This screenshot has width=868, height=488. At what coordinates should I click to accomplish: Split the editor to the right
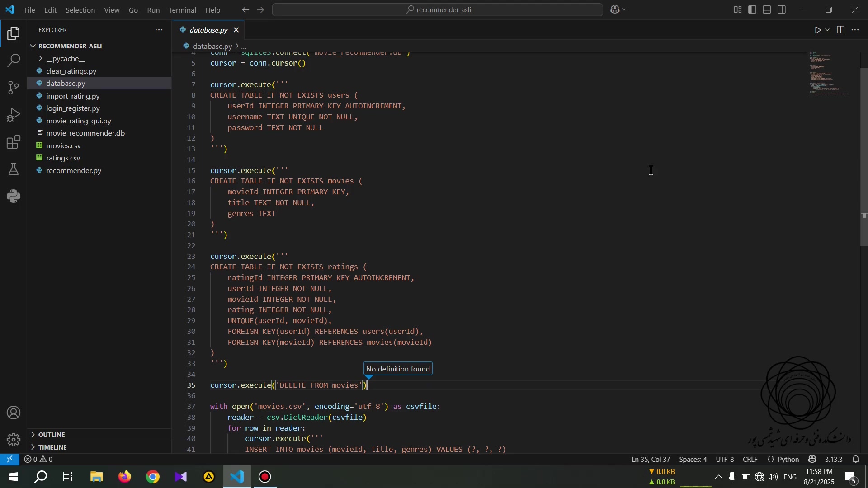(841, 30)
